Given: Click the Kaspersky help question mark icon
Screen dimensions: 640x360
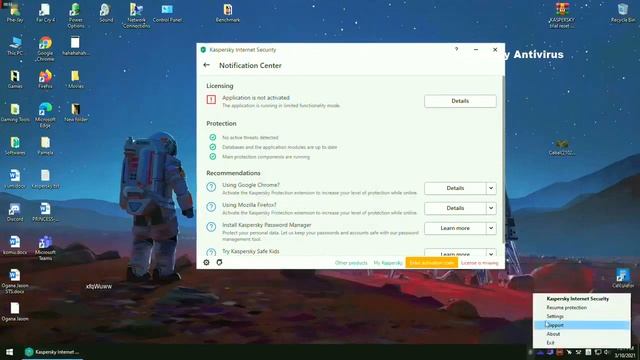Looking at the screenshot, I should pyautogui.click(x=456, y=49).
